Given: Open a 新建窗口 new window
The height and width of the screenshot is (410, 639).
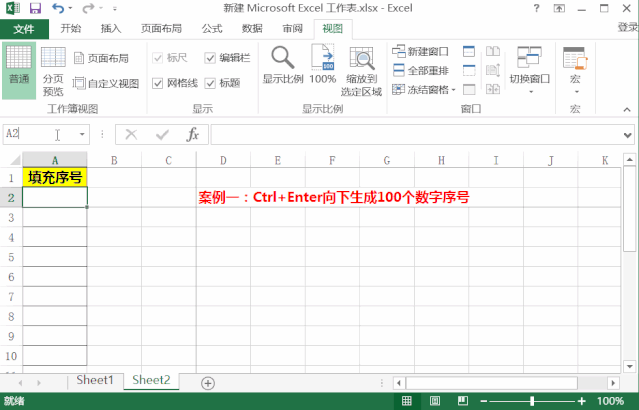Looking at the screenshot, I should 420,51.
